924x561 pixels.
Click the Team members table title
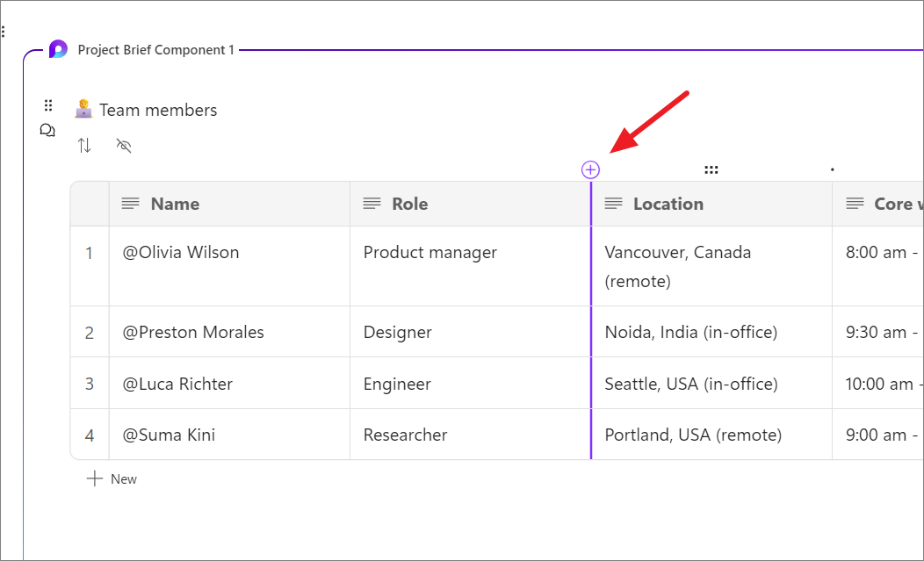(x=158, y=110)
